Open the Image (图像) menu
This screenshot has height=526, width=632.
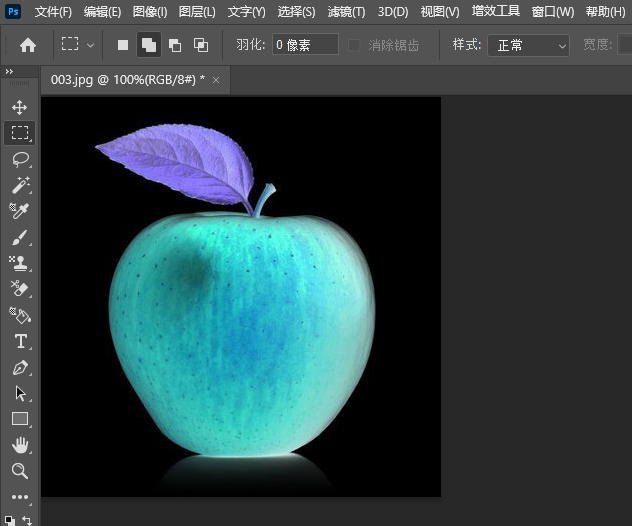150,12
